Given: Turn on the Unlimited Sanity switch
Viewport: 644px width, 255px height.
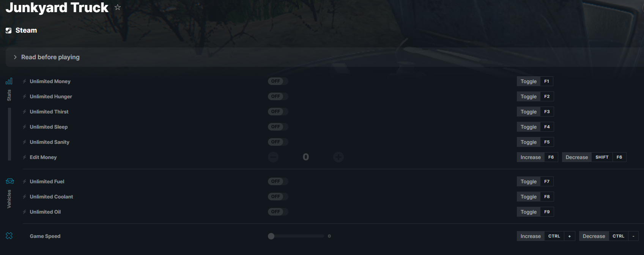Looking at the screenshot, I should [x=278, y=142].
